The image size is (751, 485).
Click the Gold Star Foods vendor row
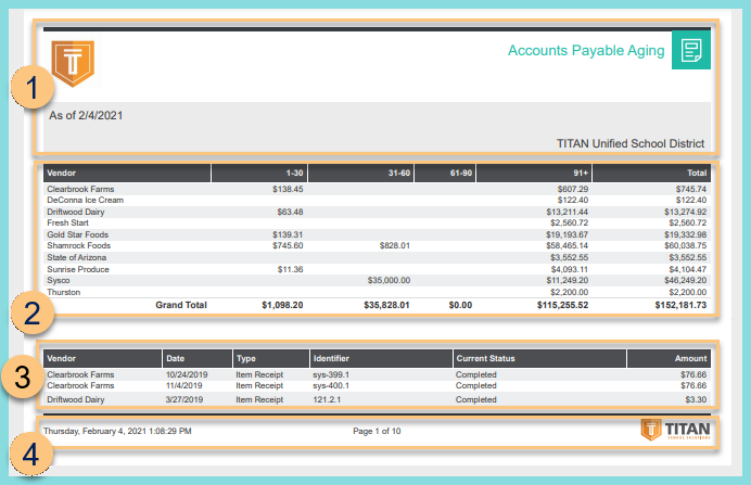tap(377, 235)
